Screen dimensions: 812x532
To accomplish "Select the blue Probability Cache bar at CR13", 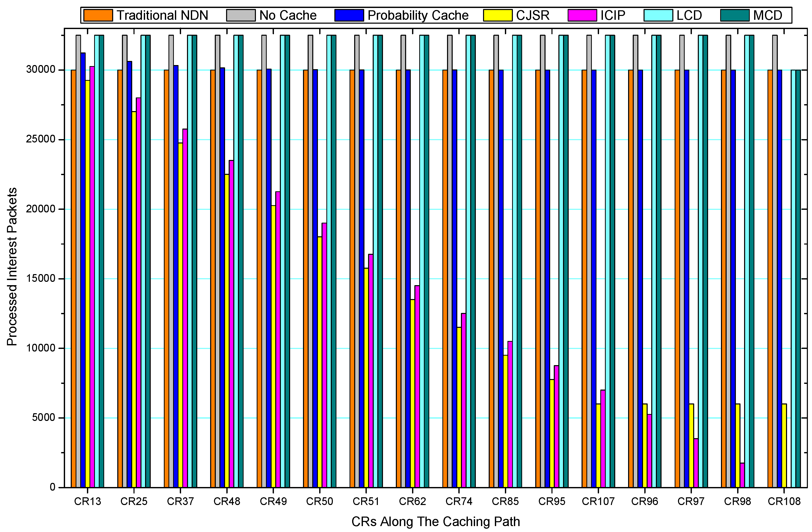I will pyautogui.click(x=83, y=269).
